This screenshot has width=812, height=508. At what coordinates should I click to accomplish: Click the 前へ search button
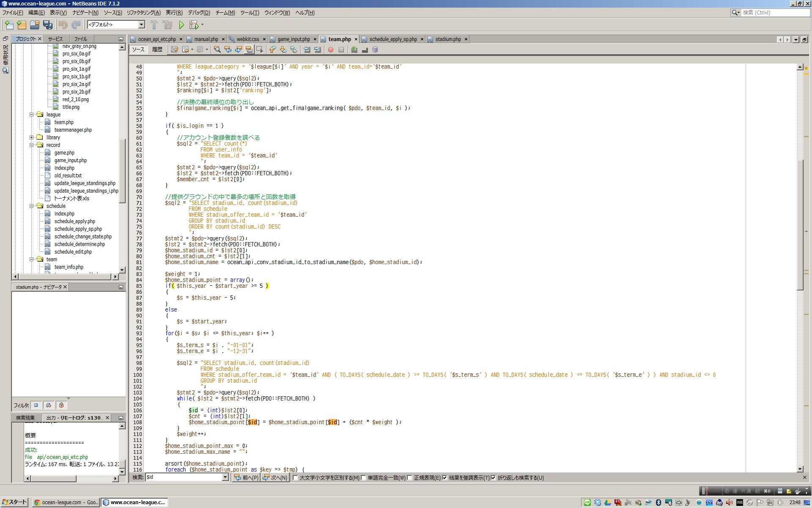coord(247,478)
